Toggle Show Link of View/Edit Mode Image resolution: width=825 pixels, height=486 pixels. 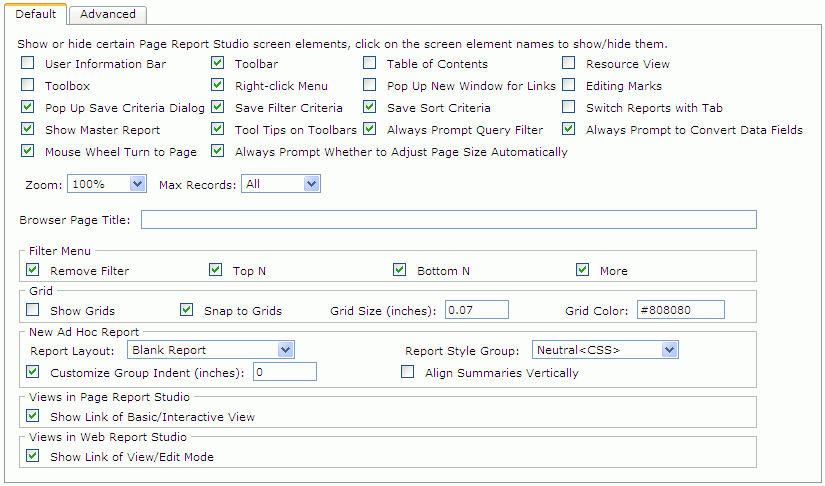(33, 456)
